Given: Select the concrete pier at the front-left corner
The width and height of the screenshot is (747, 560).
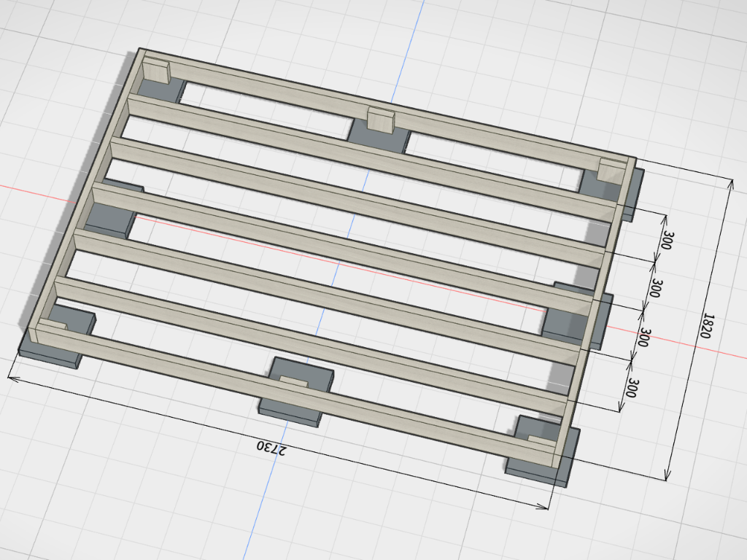Looking at the screenshot, I should pos(57,337).
